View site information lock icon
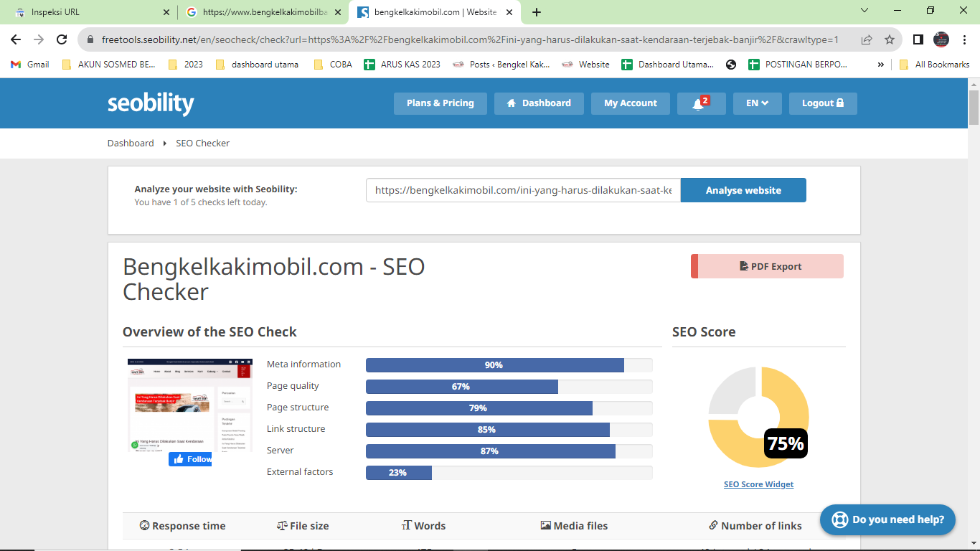 pyautogui.click(x=91, y=40)
